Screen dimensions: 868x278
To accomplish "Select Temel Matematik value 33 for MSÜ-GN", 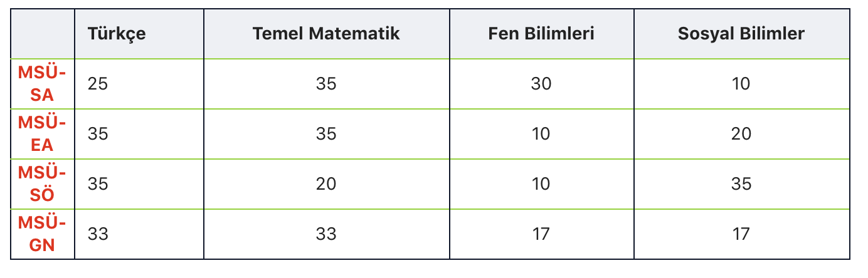I will pos(326,234).
